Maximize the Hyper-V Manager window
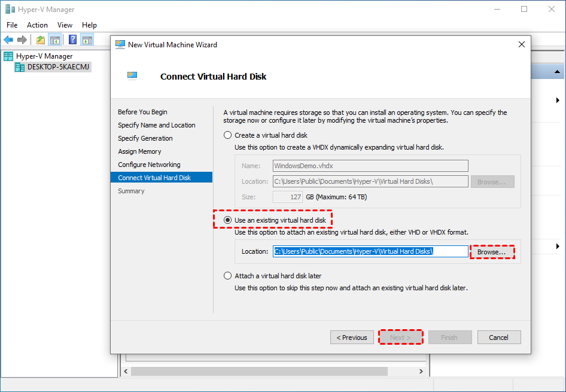The image size is (566, 392). pyautogui.click(x=524, y=9)
